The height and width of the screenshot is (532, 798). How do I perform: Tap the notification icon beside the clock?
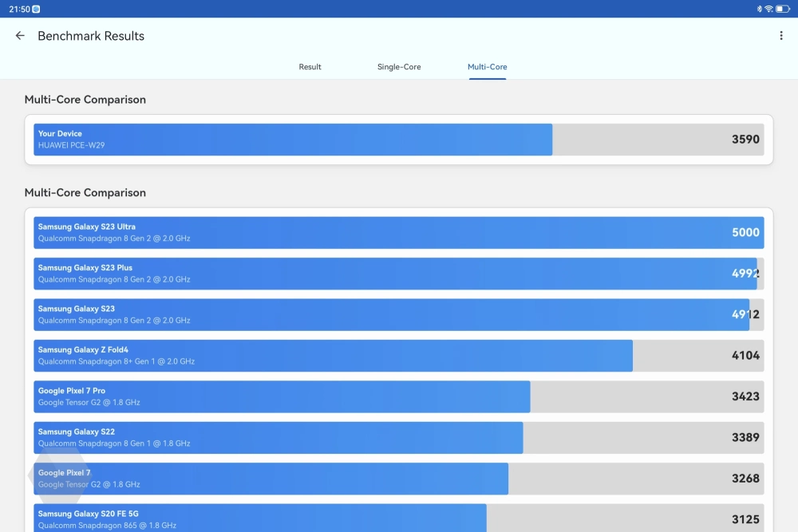coord(36,9)
